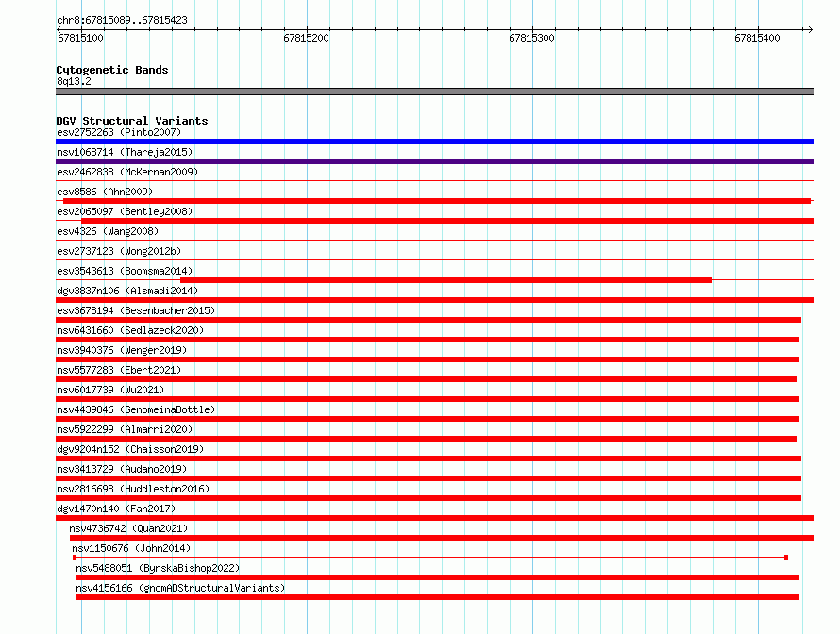Click ruler position 67815100

(80, 38)
